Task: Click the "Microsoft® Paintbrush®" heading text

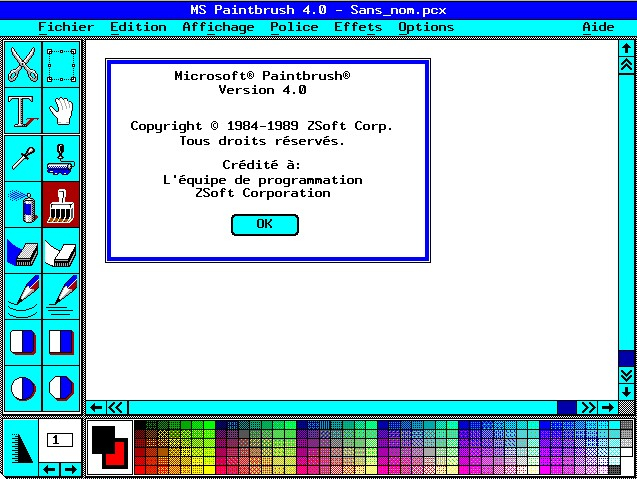Action: click(262, 76)
